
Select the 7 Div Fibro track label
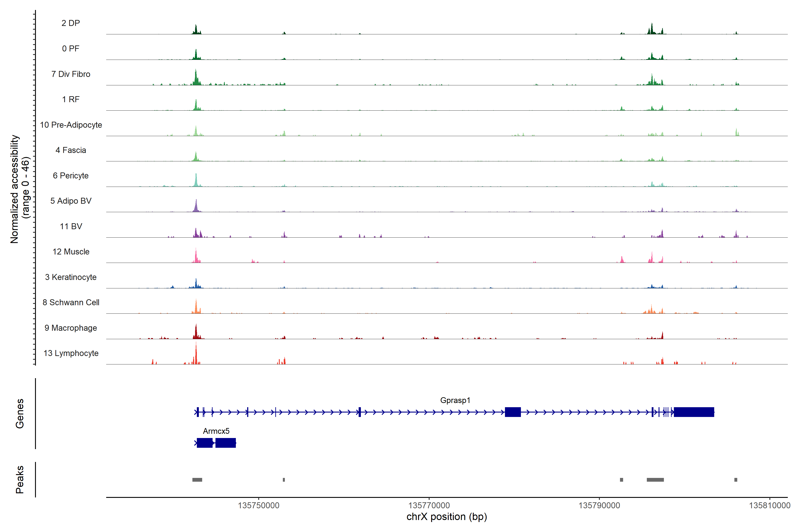click(x=70, y=74)
